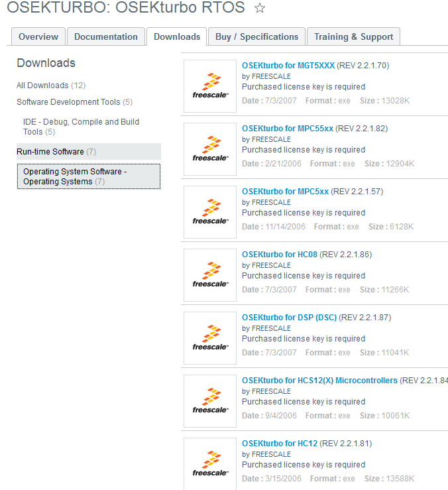
Task: Select Operating System Software - Operating Systems filter
Action: click(x=89, y=176)
